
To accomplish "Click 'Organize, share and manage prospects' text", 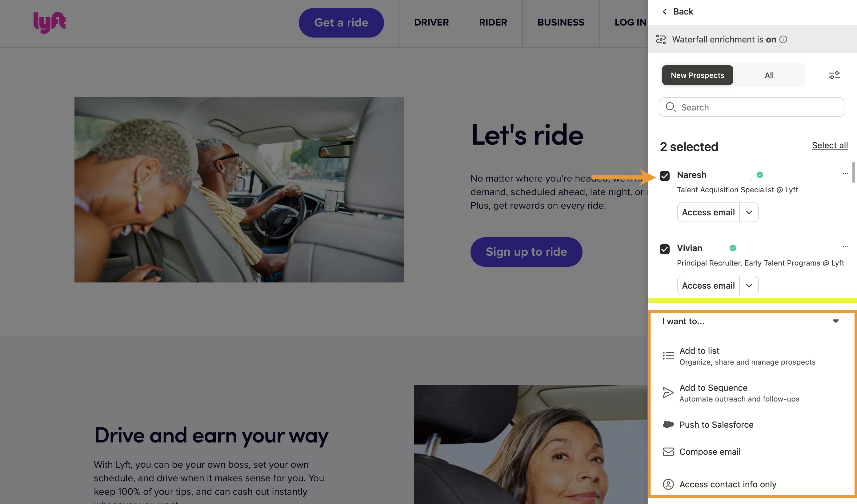I will (x=747, y=362).
